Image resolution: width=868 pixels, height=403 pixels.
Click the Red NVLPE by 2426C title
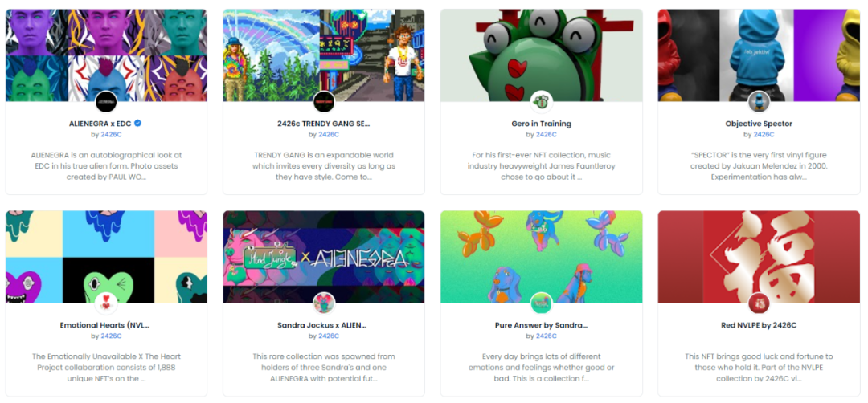point(759,325)
